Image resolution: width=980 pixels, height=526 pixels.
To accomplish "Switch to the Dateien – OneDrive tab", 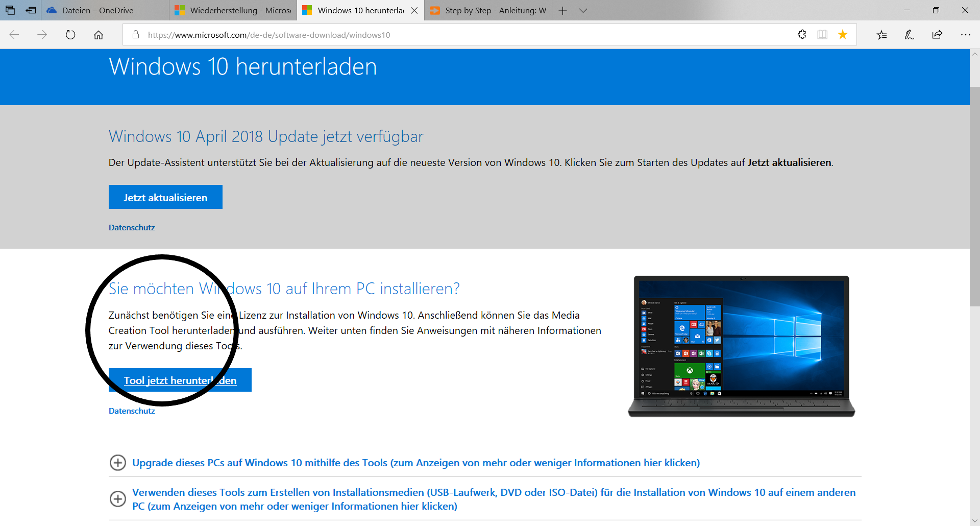I will pyautogui.click(x=105, y=10).
